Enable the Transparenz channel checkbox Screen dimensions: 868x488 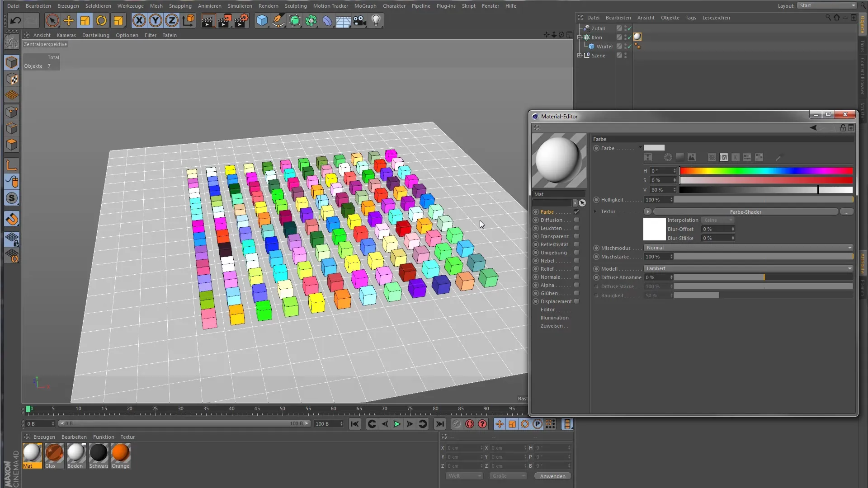[576, 236]
